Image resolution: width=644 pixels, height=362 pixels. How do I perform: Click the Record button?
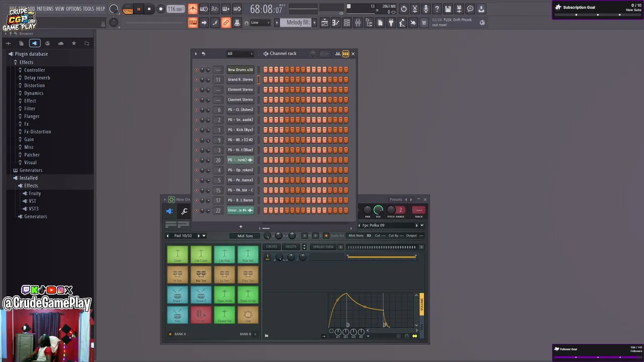[160, 9]
